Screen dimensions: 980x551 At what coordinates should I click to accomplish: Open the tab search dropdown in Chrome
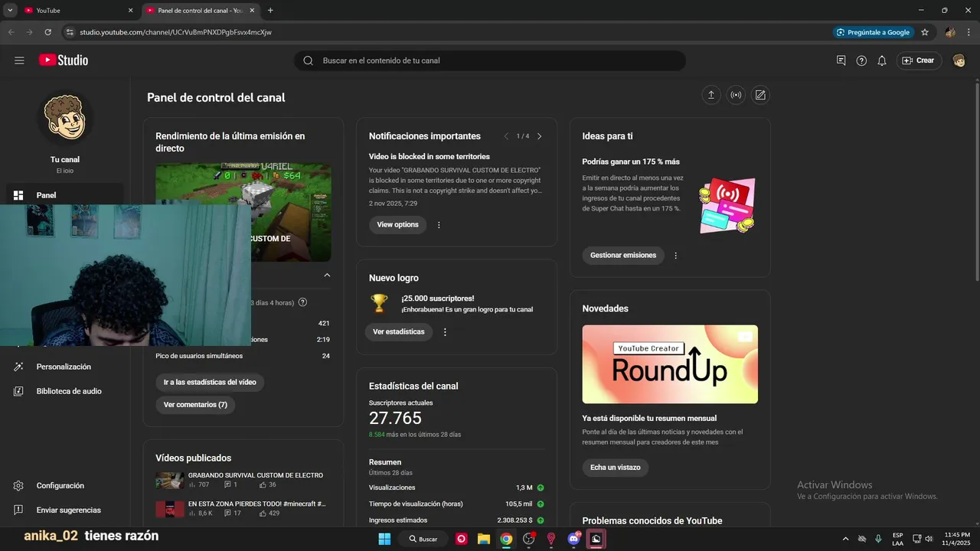(10, 11)
